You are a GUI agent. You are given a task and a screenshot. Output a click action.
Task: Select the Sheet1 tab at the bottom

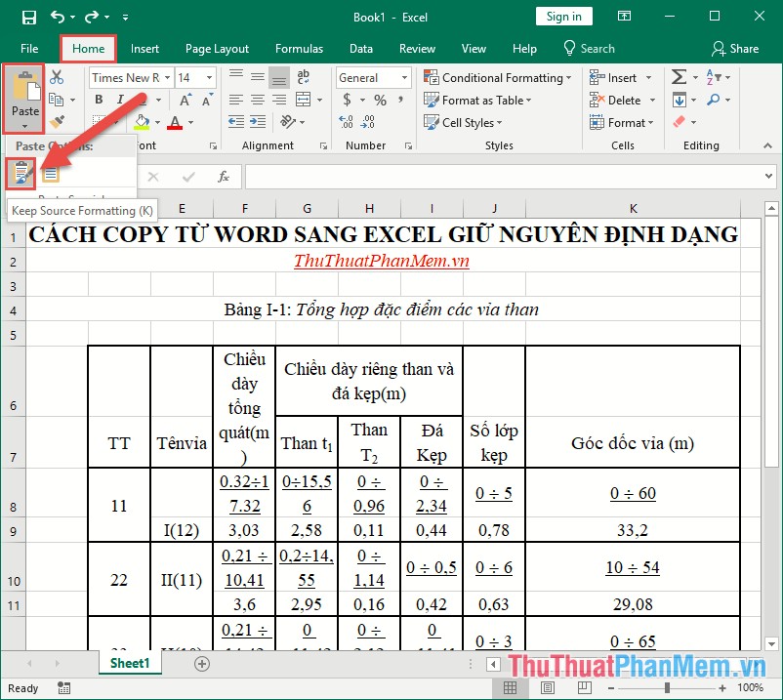pos(129,662)
